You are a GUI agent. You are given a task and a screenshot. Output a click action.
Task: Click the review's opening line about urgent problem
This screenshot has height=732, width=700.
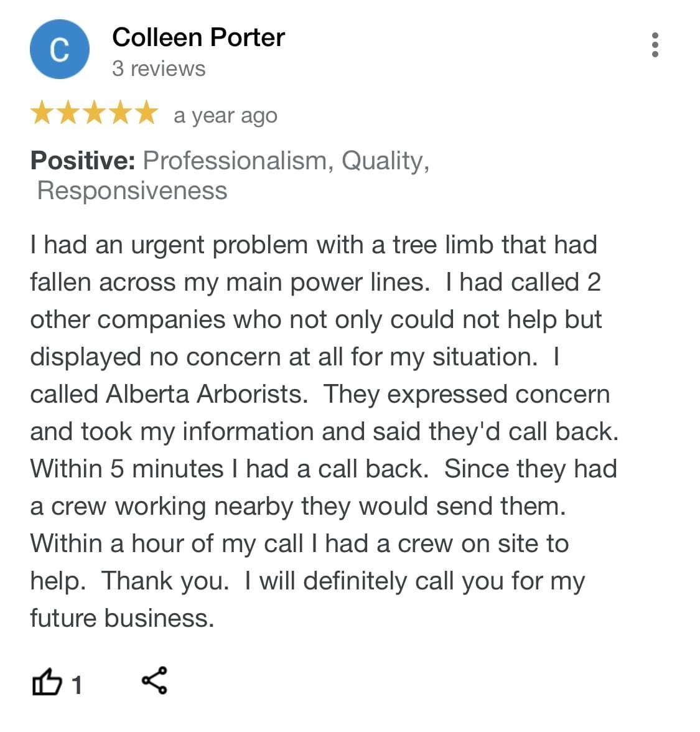pyautogui.click(x=314, y=245)
